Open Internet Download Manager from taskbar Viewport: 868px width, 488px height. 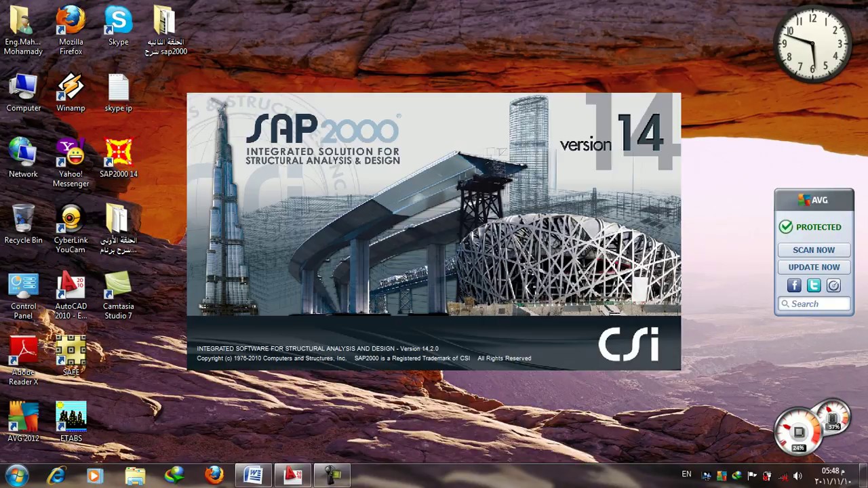[x=174, y=475]
